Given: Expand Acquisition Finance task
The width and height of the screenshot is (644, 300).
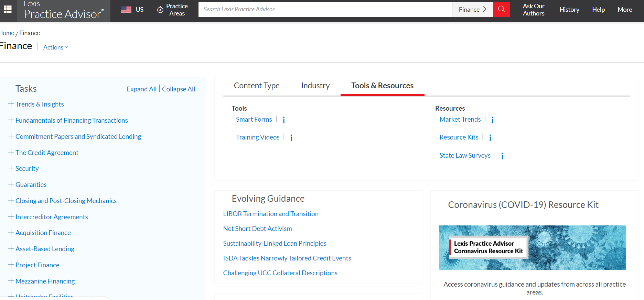Looking at the screenshot, I should click(11, 232).
